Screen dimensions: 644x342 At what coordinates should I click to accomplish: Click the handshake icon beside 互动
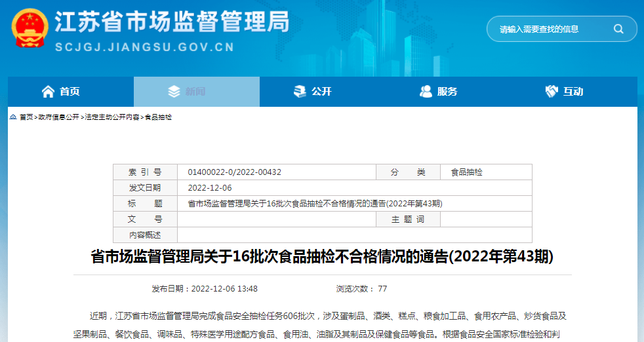[552, 92]
